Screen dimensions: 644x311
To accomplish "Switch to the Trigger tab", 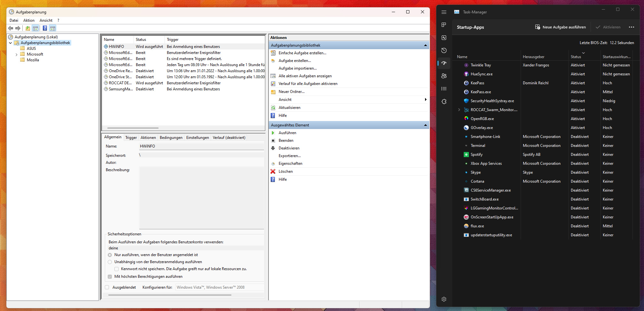I will 131,138.
